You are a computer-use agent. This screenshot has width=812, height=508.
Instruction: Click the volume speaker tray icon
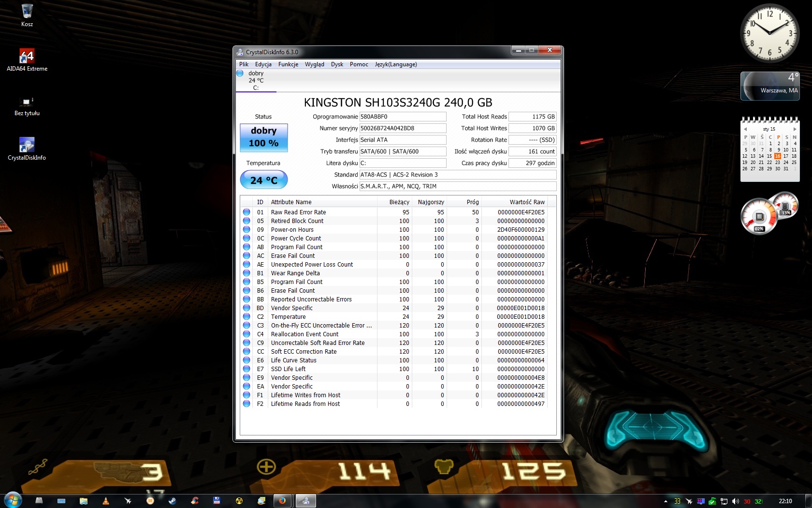pyautogui.click(x=736, y=501)
